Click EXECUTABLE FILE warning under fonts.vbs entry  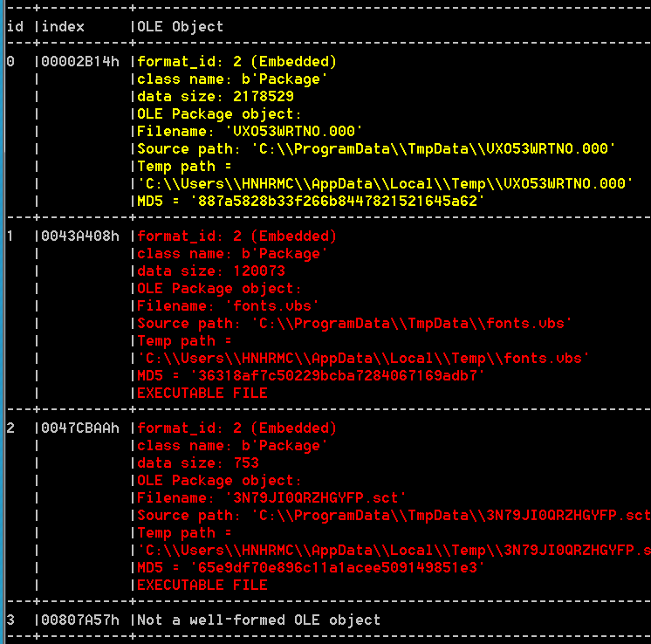[x=202, y=393]
